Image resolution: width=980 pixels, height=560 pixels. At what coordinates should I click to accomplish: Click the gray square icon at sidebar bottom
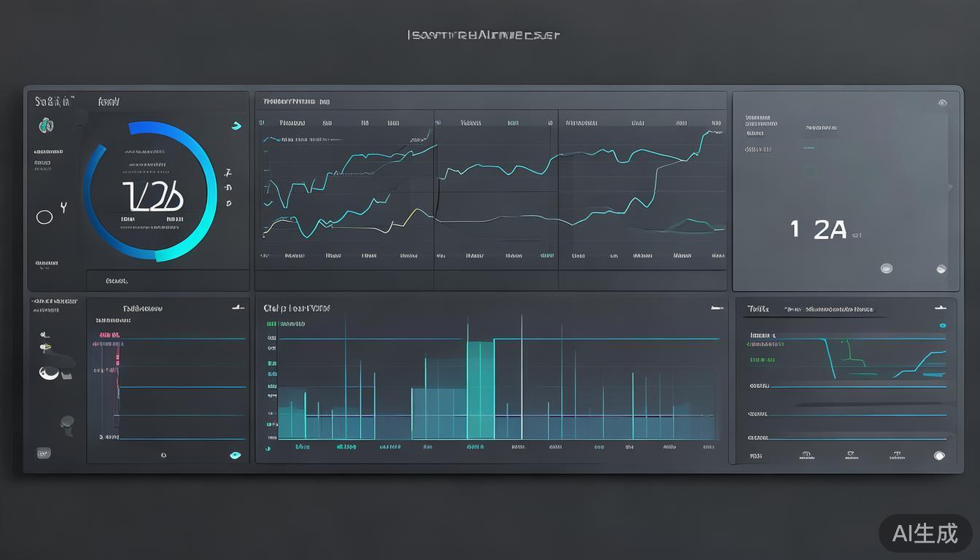(44, 453)
